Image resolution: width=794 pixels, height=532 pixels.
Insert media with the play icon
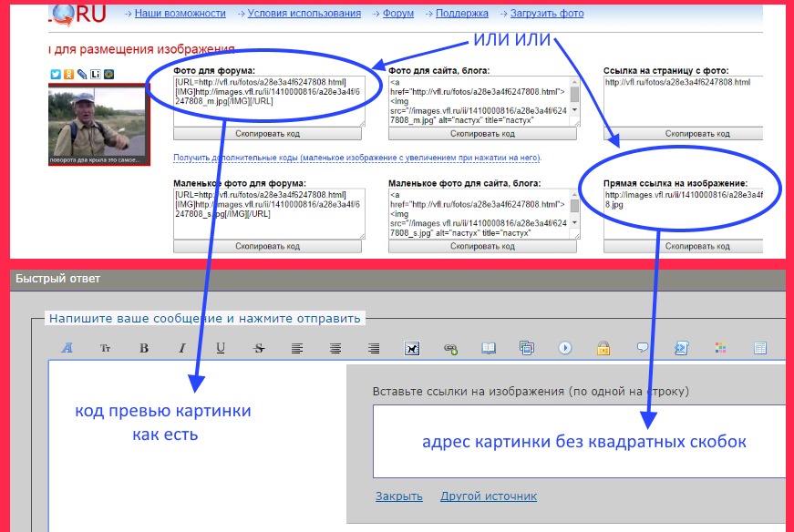(565, 348)
